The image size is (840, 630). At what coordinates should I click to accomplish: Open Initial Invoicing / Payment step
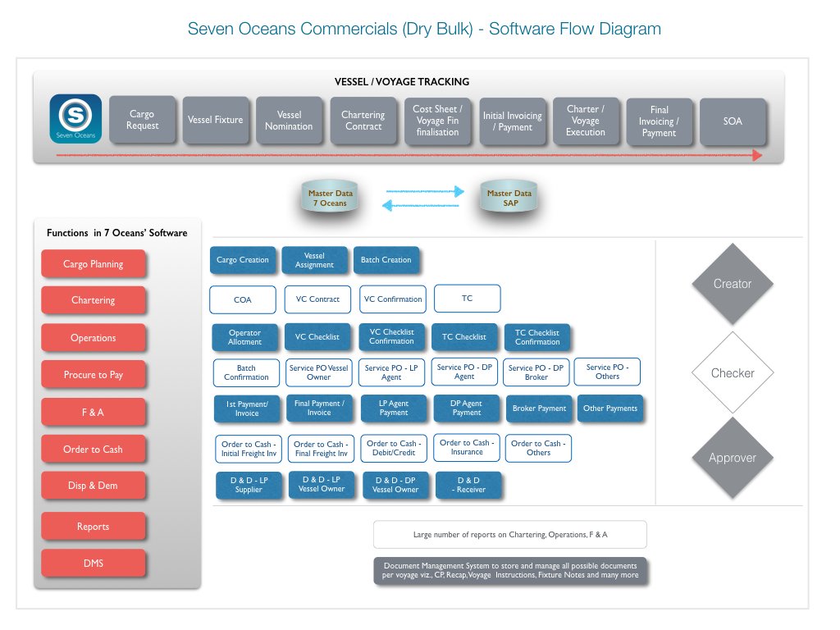[513, 121]
